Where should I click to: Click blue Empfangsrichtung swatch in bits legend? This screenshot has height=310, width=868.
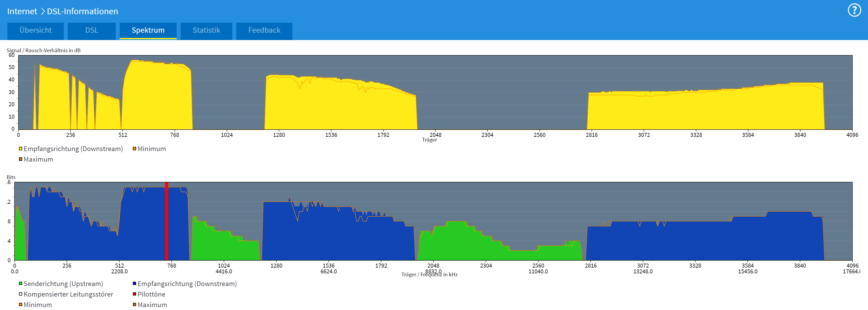(134, 284)
